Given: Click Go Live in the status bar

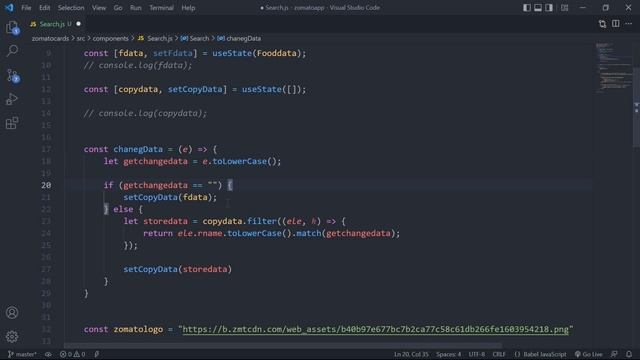Looking at the screenshot, I should click(588, 354).
